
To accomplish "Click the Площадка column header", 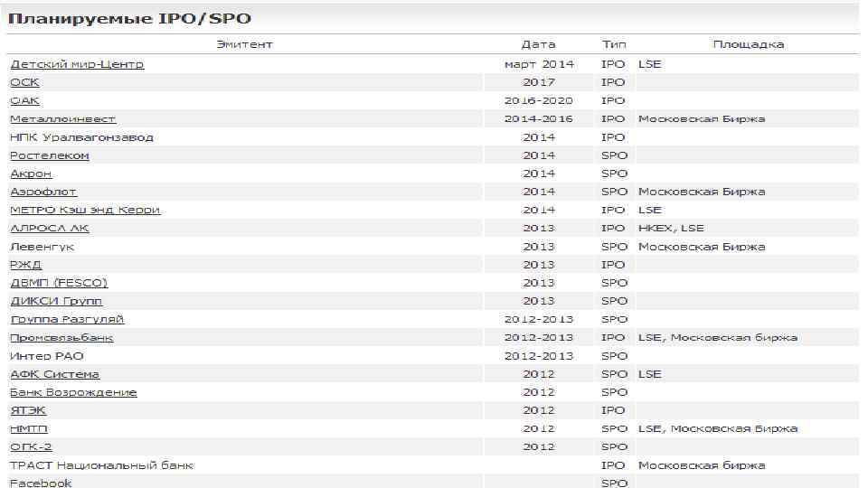I will click(749, 44).
